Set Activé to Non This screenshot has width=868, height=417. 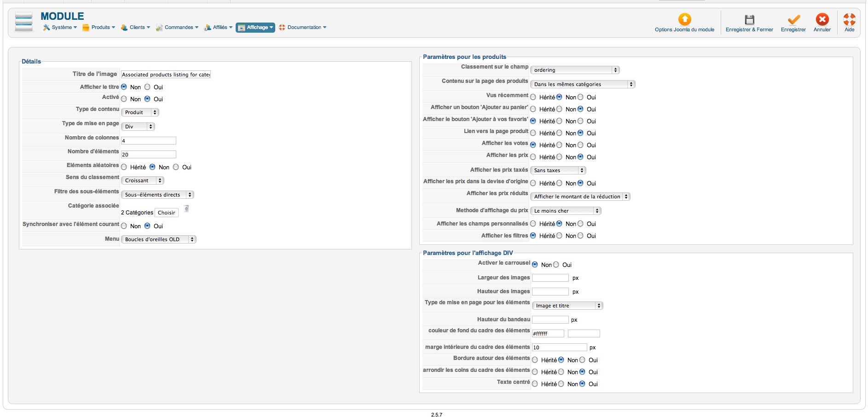[x=124, y=99]
